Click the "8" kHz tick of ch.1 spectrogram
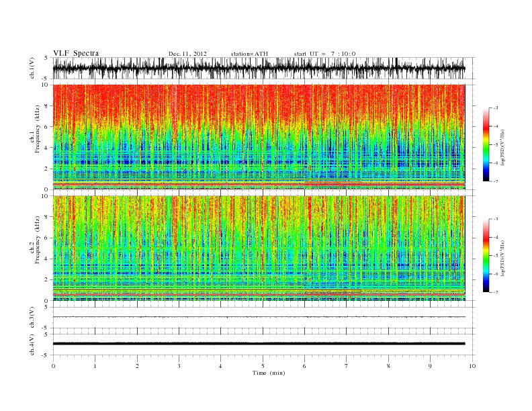532x411 pixels. [x=47, y=106]
